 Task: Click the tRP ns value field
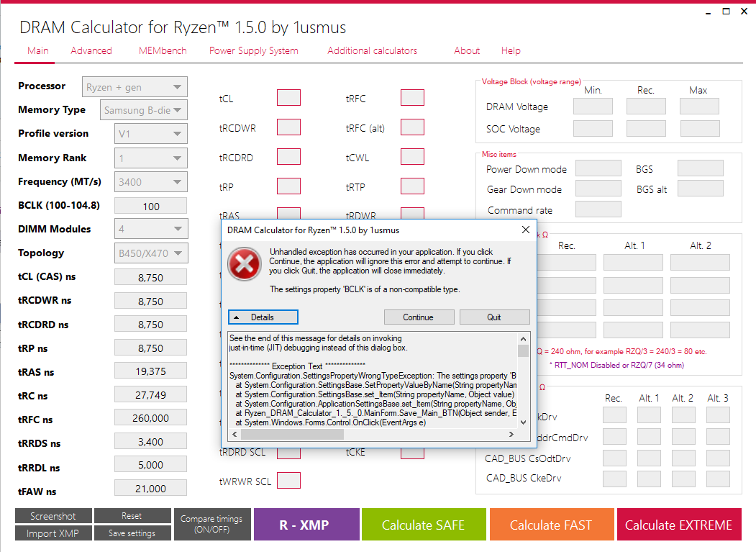coord(150,348)
